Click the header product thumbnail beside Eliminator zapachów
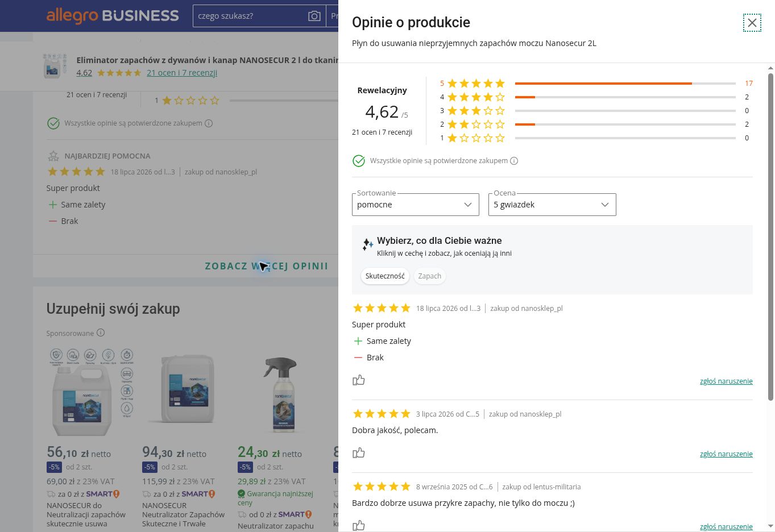Screen dimensions: 775x532 [55, 66]
